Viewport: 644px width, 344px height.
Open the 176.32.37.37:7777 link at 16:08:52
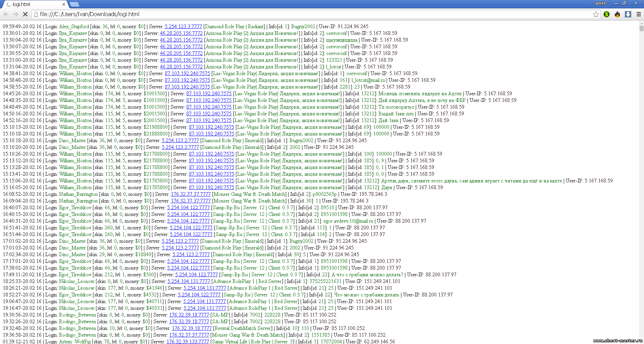coord(191,194)
